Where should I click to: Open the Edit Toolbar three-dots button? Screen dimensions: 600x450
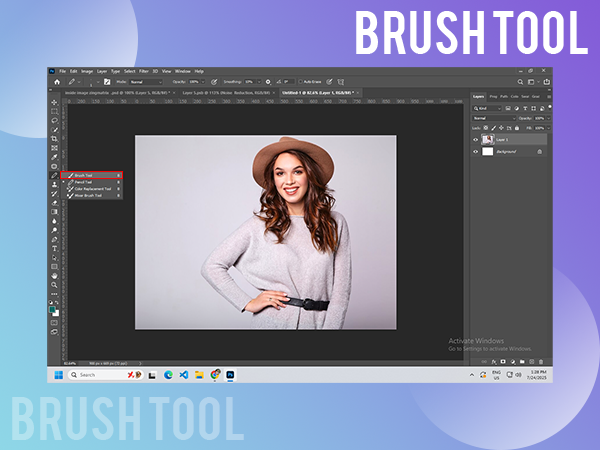[54, 294]
